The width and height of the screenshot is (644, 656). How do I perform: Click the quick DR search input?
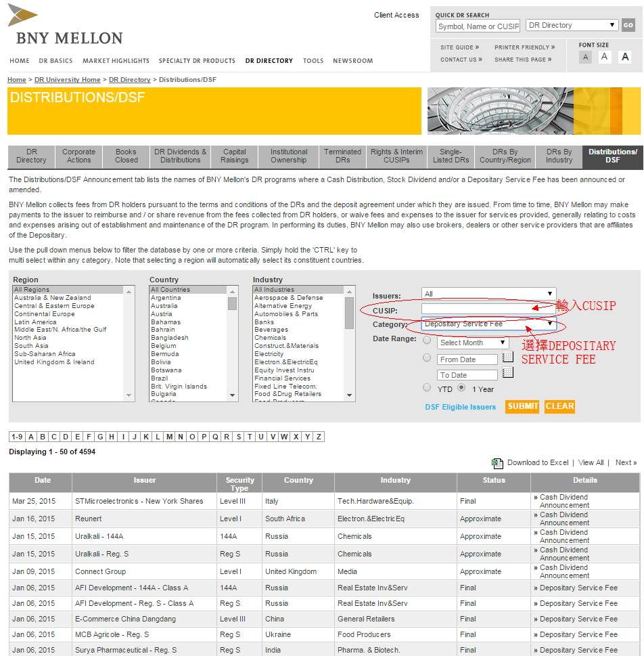(x=478, y=26)
